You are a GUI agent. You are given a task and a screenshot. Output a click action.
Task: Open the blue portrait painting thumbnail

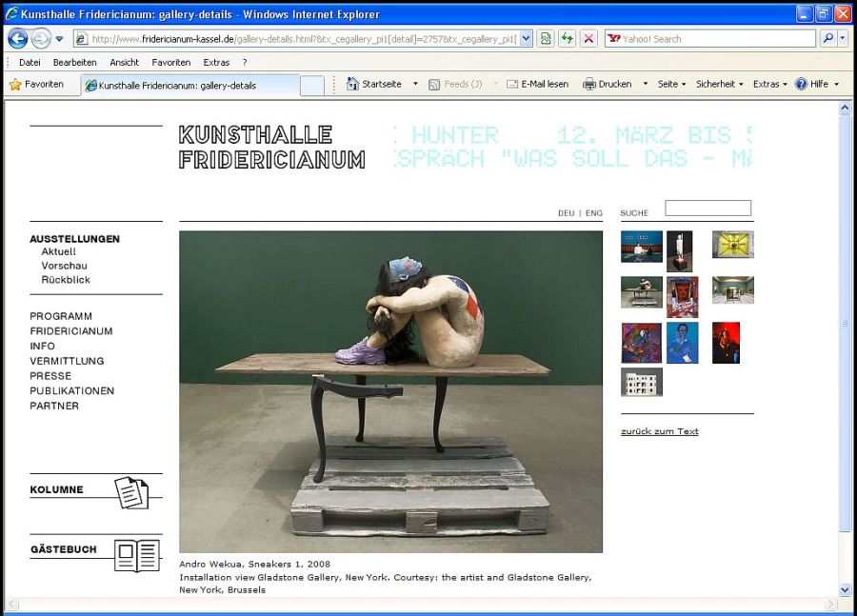(x=682, y=343)
